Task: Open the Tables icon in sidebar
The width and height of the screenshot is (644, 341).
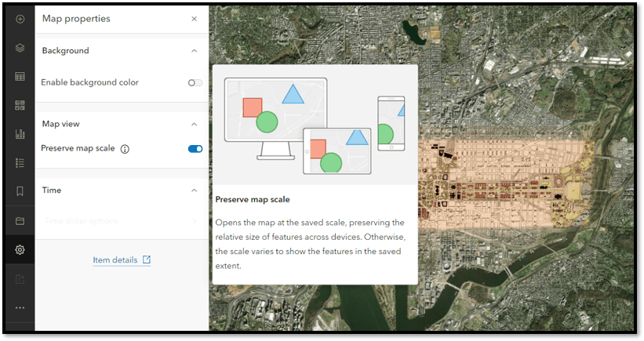Action: 20,77
